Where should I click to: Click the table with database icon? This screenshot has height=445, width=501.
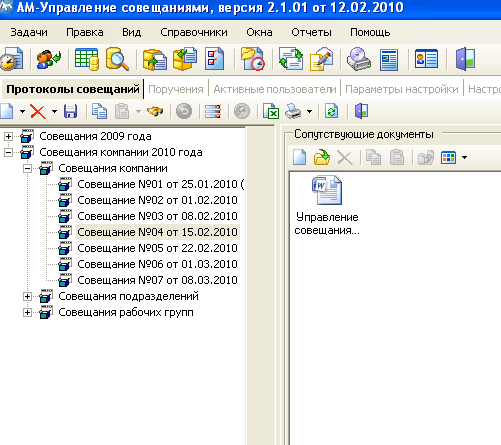coord(87,59)
